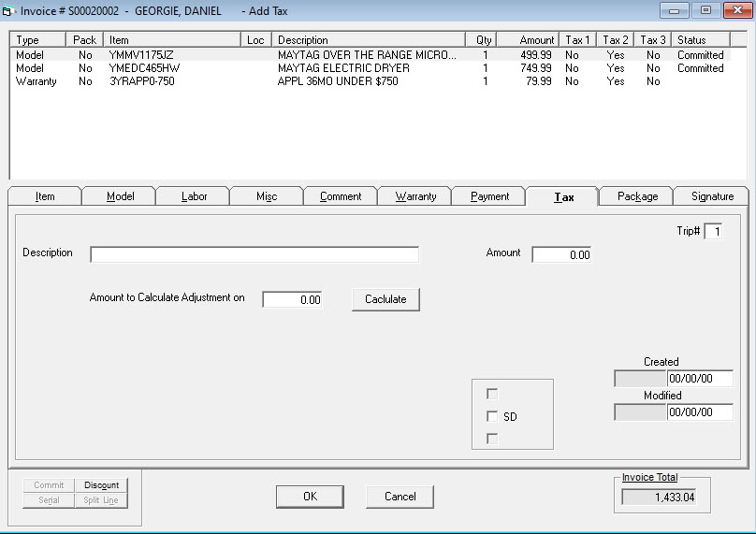Go to the Misc tab
756x534 pixels.
click(267, 196)
